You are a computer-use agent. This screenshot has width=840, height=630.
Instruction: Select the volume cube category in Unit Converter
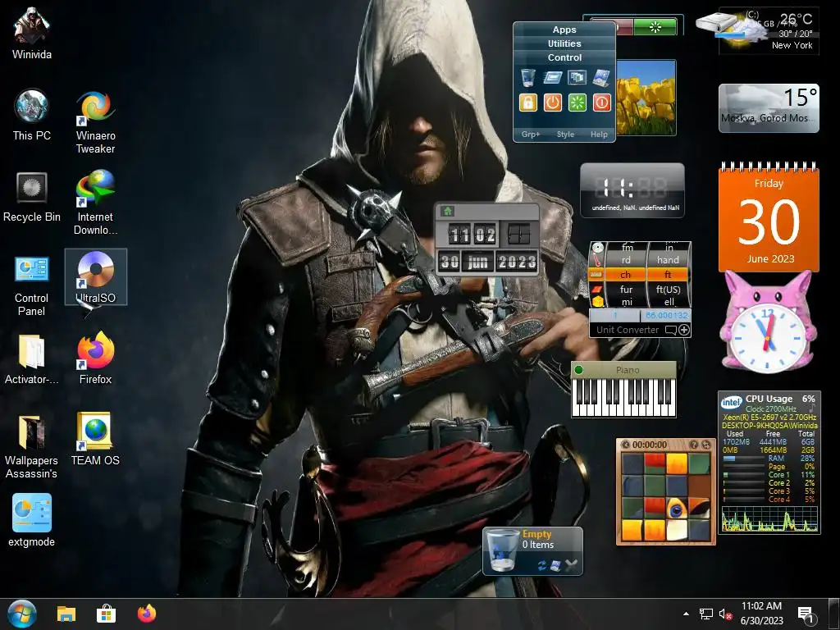pyautogui.click(x=597, y=302)
